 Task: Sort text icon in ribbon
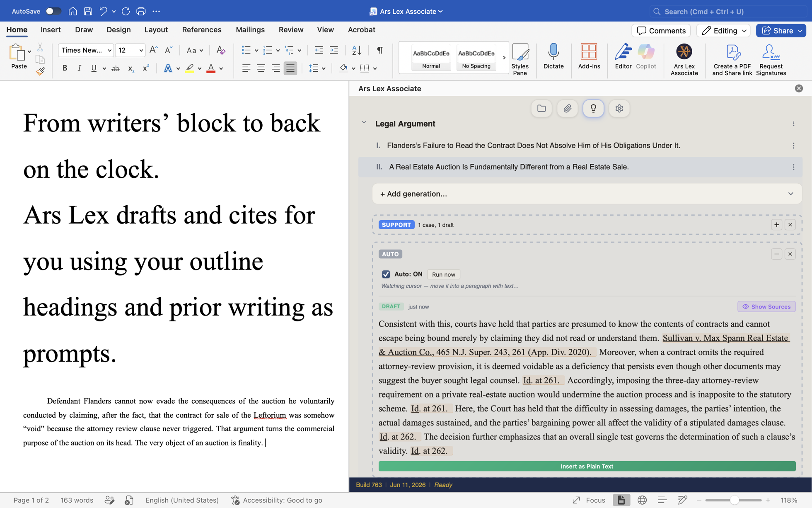coord(357,50)
